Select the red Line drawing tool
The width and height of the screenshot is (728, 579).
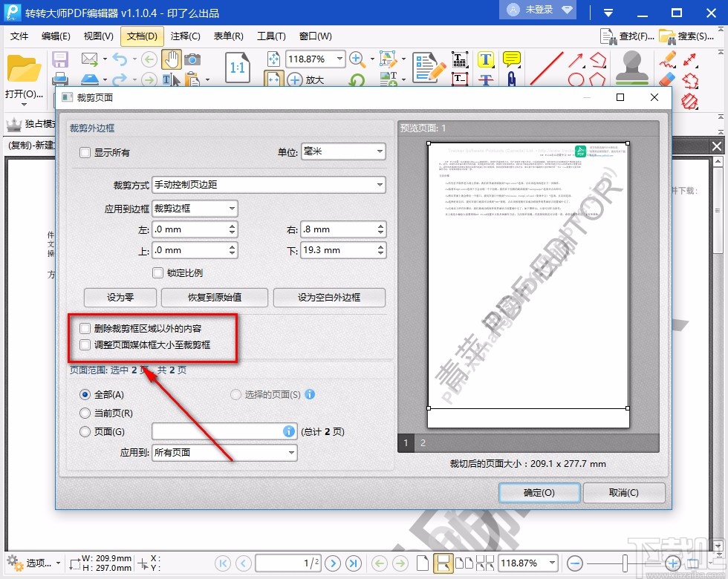[x=547, y=68]
